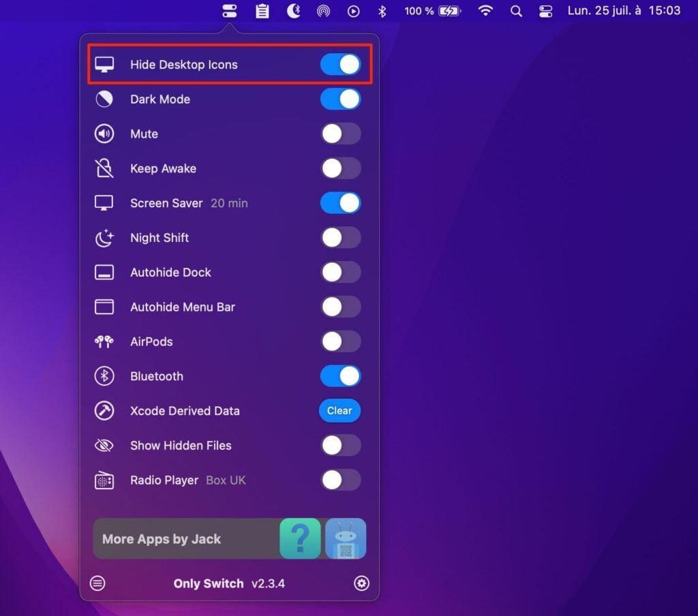Screen dimensions: 698x616
Task: Open the clipboard menu bar icon
Action: 262,11
